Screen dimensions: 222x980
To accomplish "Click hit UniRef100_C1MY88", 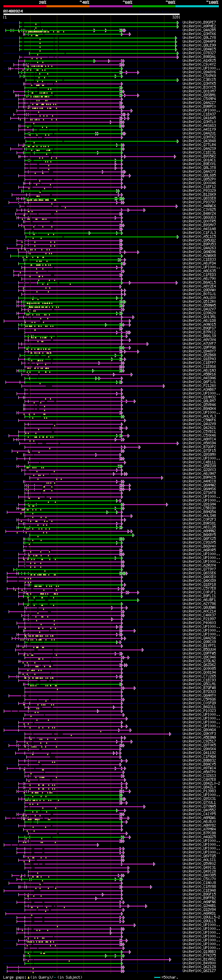I will [199, 887].
